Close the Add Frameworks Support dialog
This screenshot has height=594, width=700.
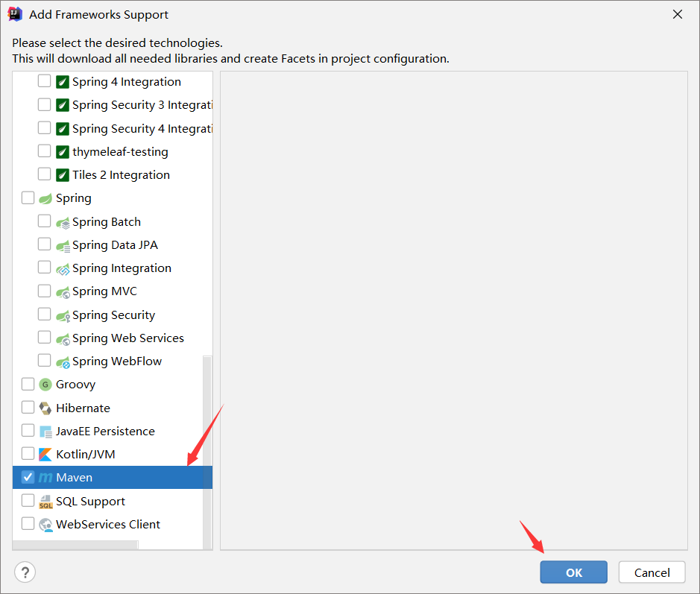[677, 14]
